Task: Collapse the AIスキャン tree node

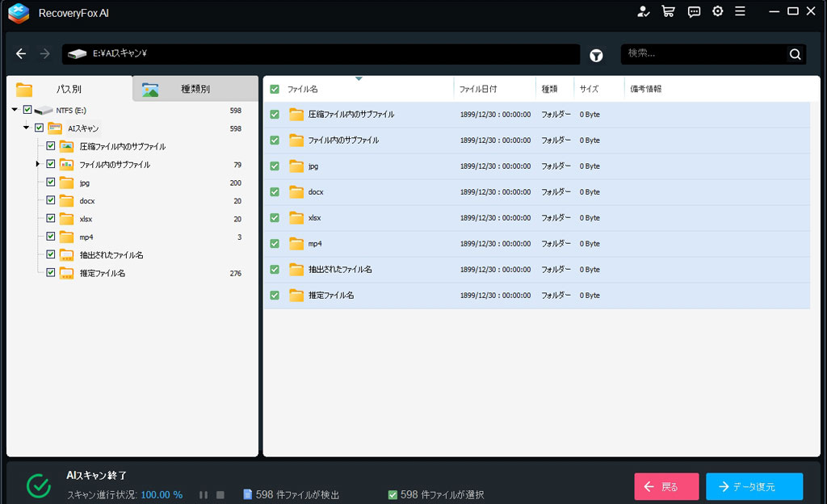Action: pyautogui.click(x=27, y=128)
